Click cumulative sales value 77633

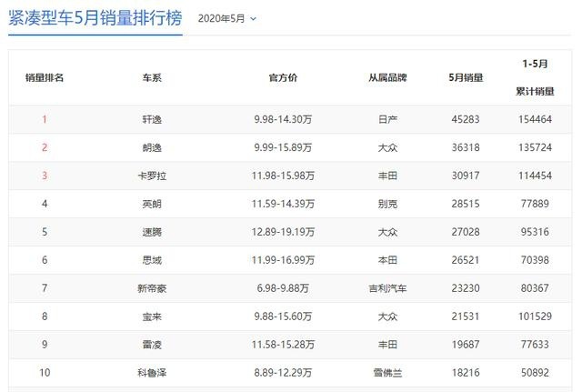[535, 345]
